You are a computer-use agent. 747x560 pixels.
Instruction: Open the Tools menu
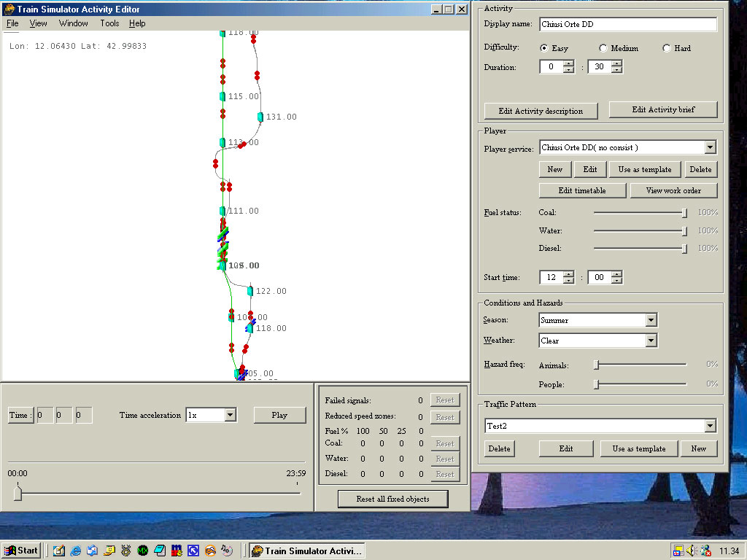(109, 23)
